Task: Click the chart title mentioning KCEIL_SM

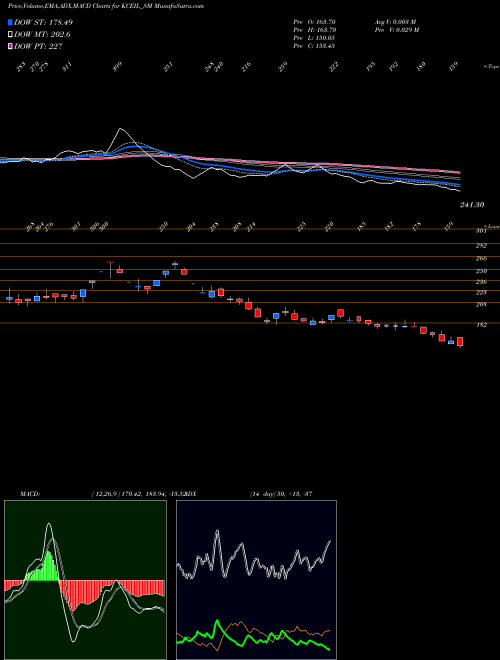Action: (106, 6)
